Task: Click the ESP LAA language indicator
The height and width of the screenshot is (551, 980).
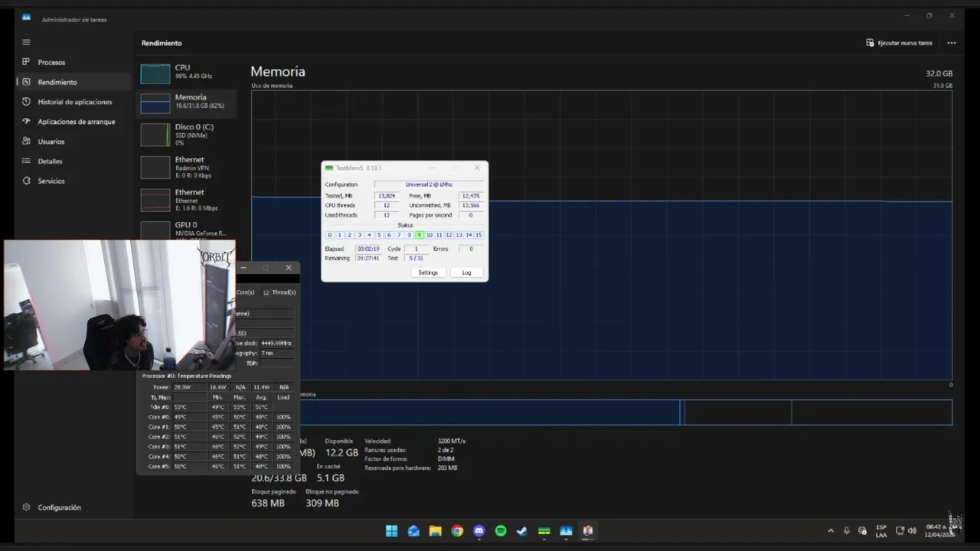Action: [x=881, y=531]
